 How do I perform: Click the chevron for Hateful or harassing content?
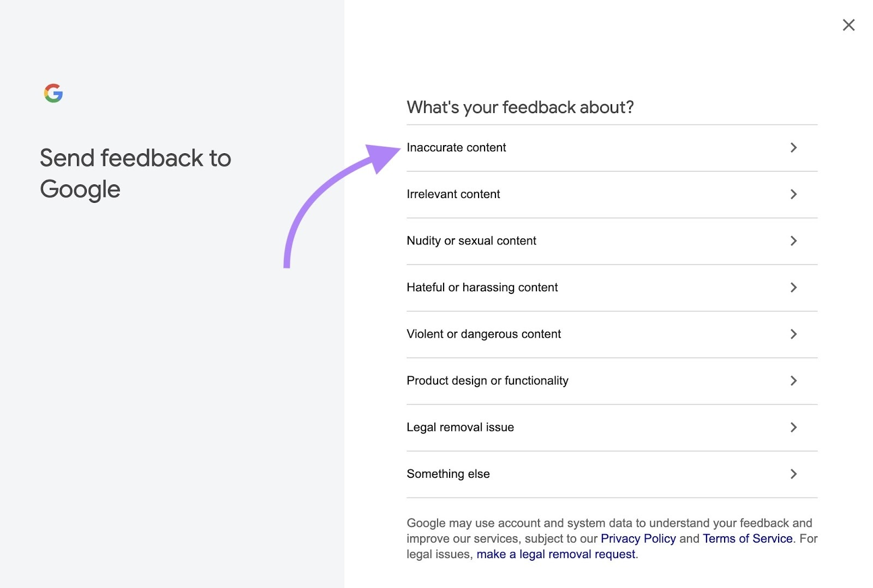(x=794, y=287)
